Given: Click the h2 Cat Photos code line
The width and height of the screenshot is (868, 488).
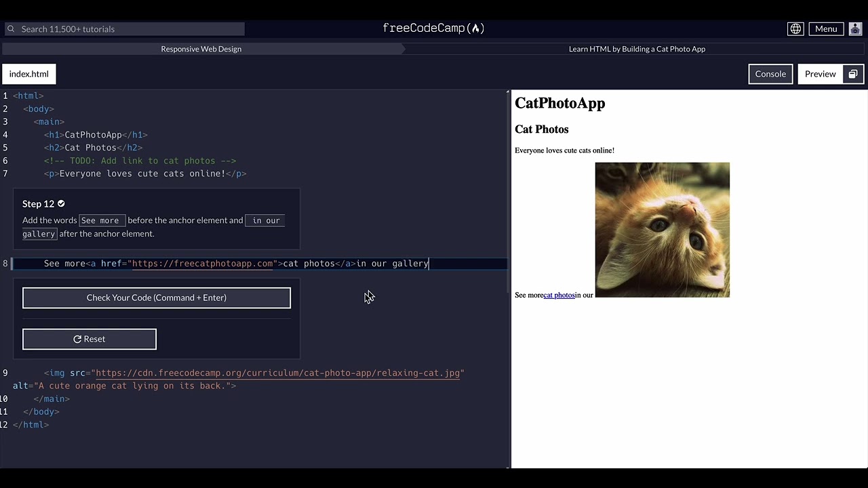Looking at the screenshot, I should tap(93, 148).
